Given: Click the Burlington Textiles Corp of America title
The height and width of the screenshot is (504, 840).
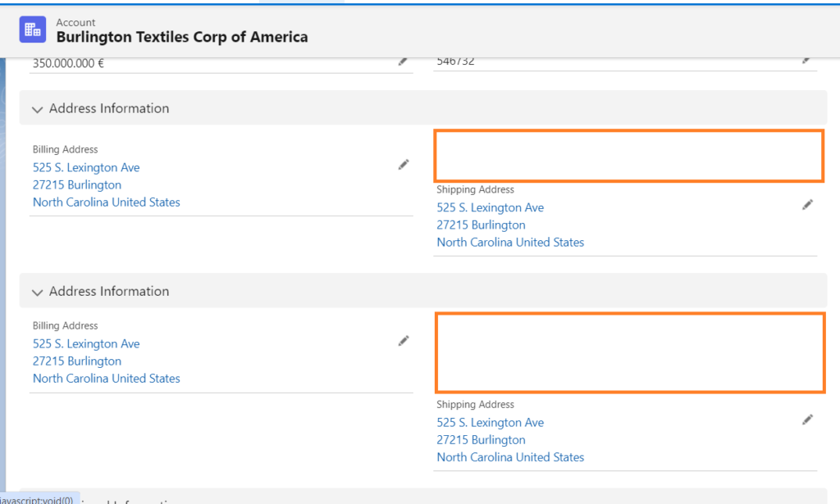Looking at the screenshot, I should (182, 37).
